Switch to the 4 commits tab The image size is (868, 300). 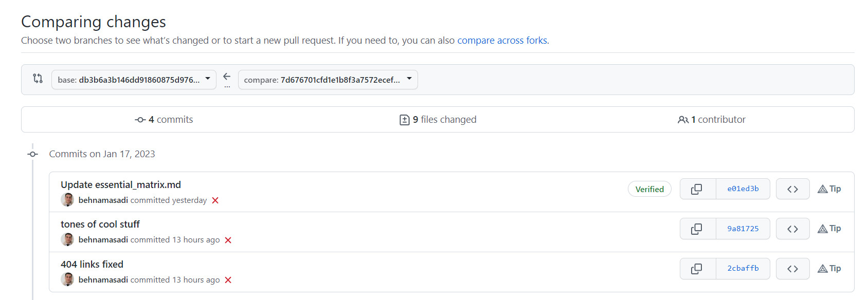pyautogui.click(x=164, y=120)
